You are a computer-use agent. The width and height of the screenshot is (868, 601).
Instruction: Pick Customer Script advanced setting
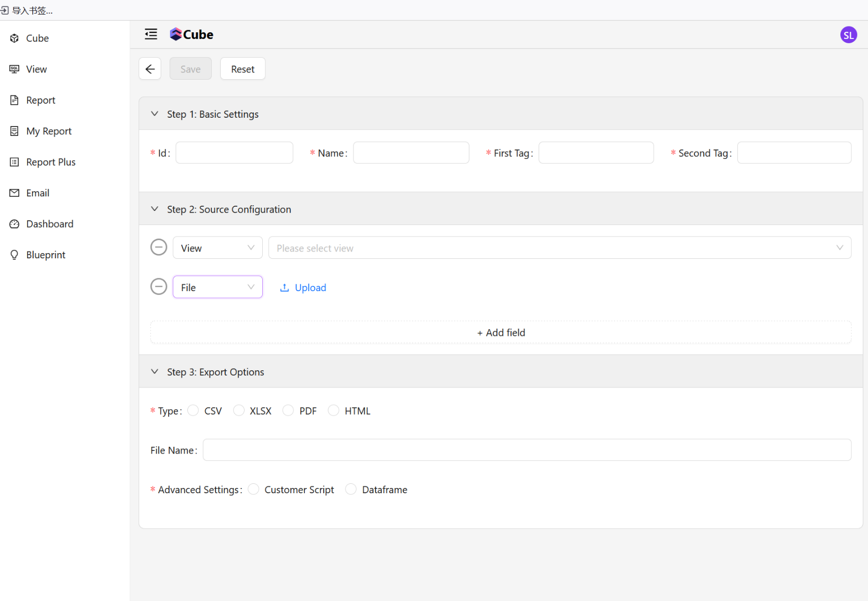tap(253, 490)
